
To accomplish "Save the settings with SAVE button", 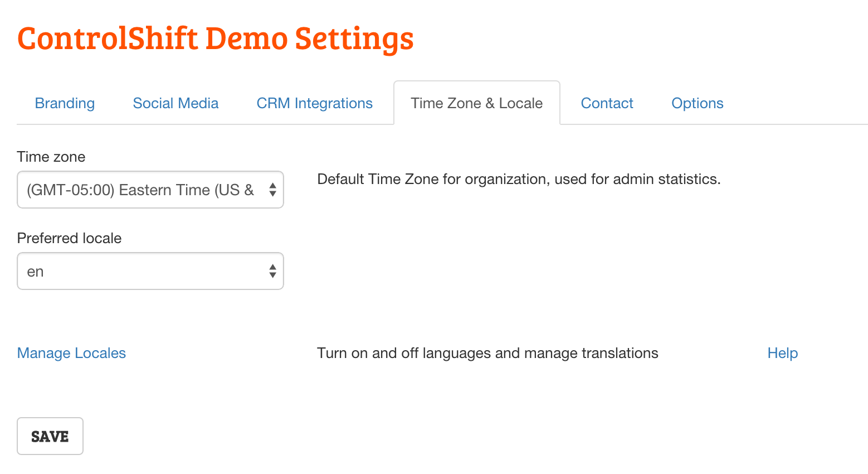I will [x=50, y=436].
